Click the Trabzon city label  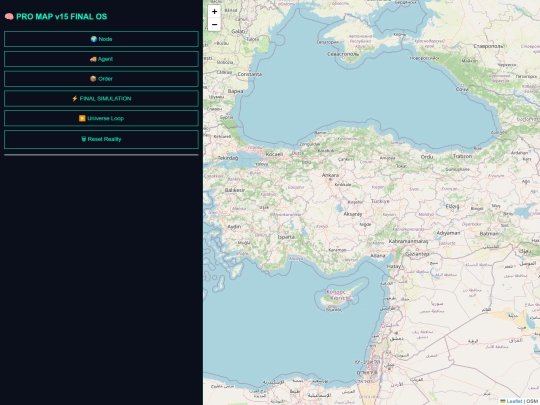[463, 156]
